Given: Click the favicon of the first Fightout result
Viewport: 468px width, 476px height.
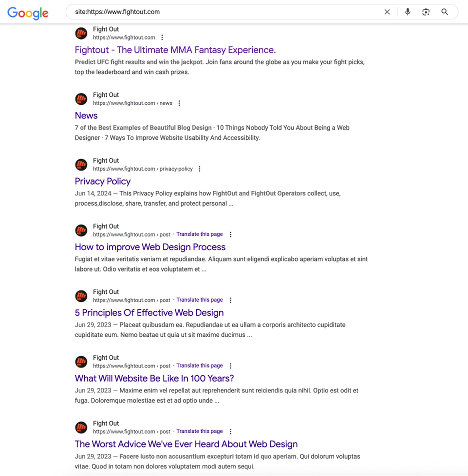Looking at the screenshot, I should click(x=81, y=33).
